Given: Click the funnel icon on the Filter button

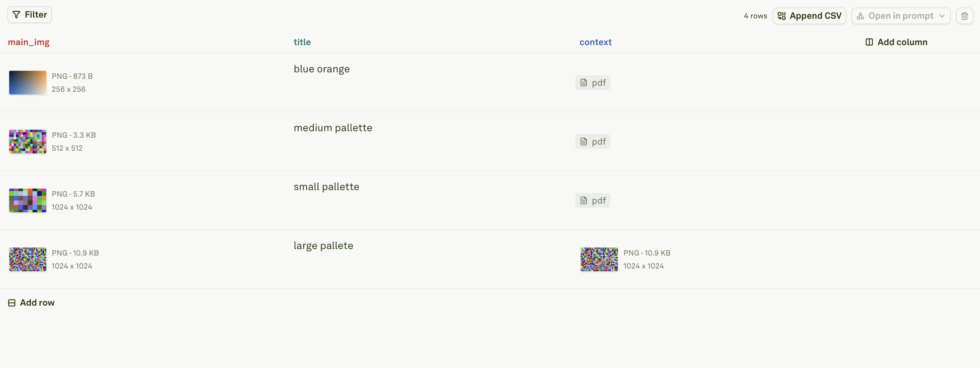Looking at the screenshot, I should [17, 15].
